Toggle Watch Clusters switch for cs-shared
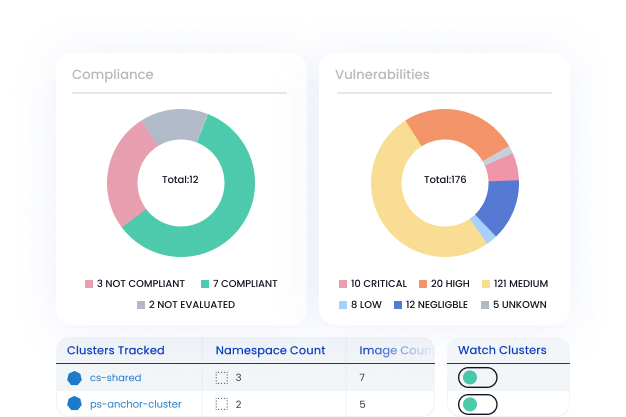Viewport: 626px width, 417px height. pyautogui.click(x=477, y=377)
